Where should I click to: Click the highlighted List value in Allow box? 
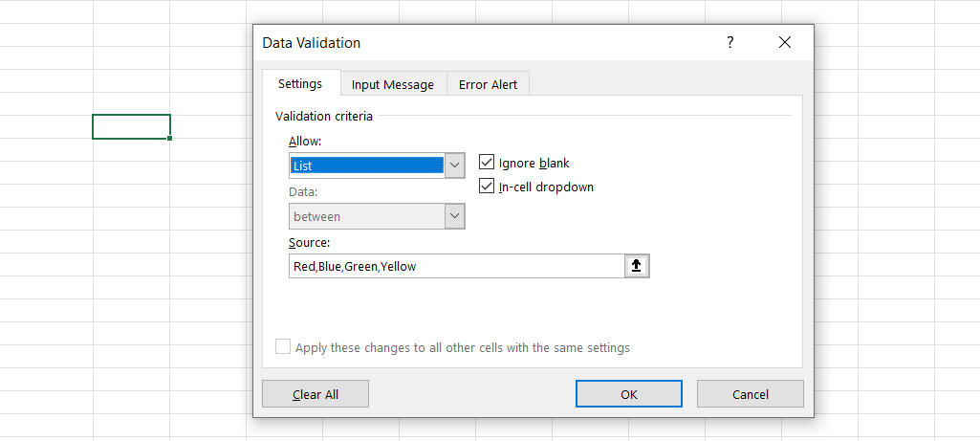click(x=366, y=165)
